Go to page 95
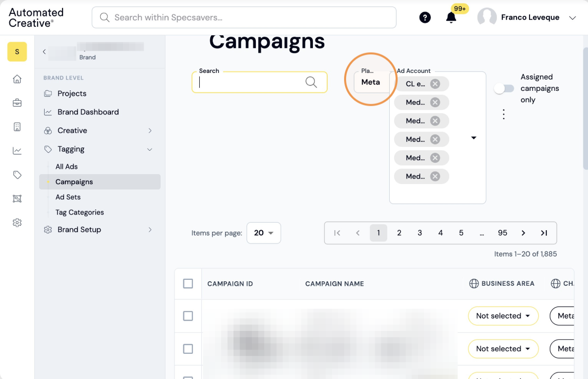Screen dimensions: 588x379 [503, 233]
